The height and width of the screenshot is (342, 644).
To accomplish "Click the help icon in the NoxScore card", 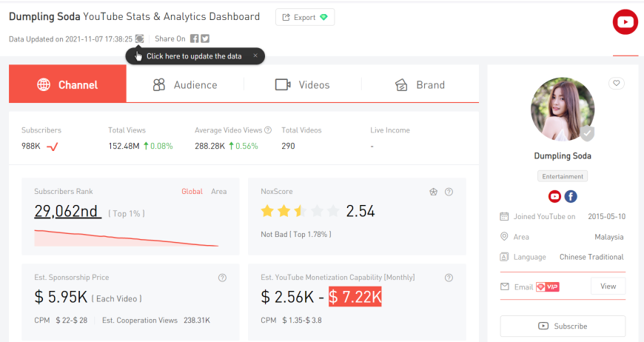I will coord(449,192).
